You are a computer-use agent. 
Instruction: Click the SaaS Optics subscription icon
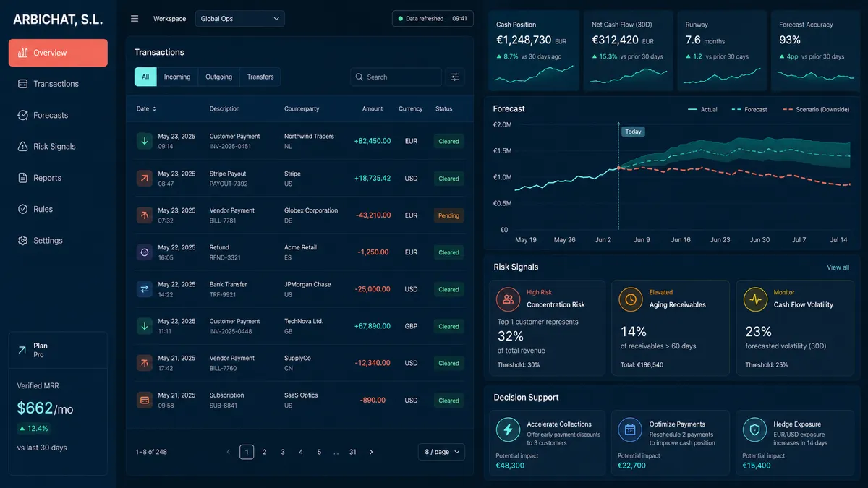(145, 400)
